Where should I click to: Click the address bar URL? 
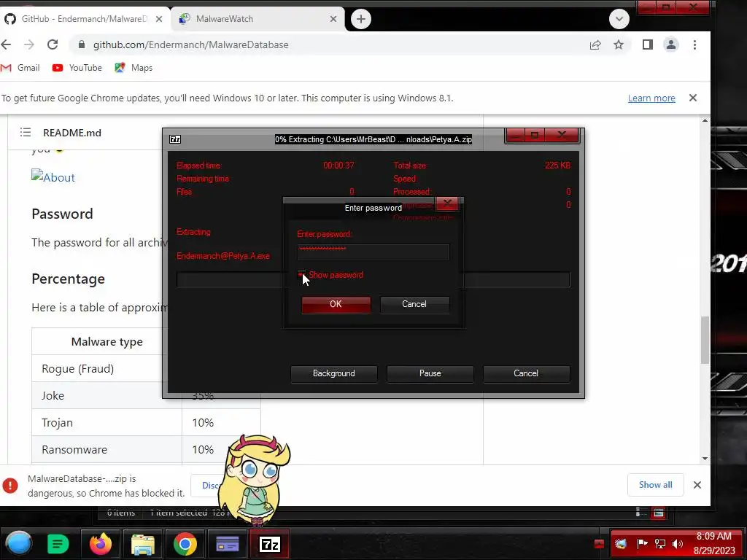[190, 44]
